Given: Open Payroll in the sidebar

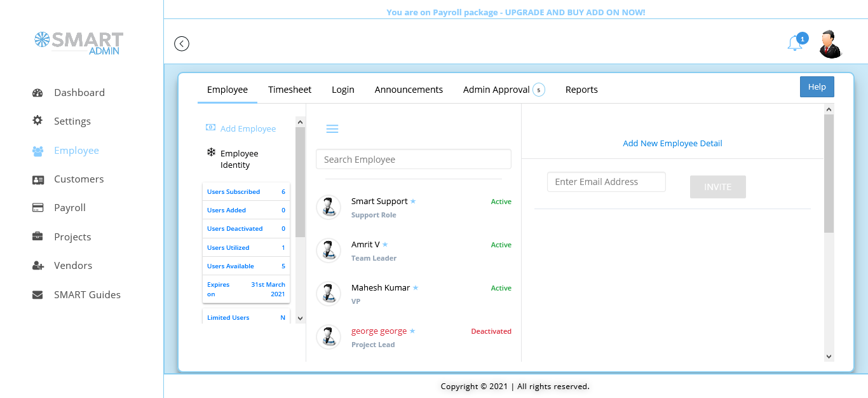Looking at the screenshot, I should (x=69, y=208).
